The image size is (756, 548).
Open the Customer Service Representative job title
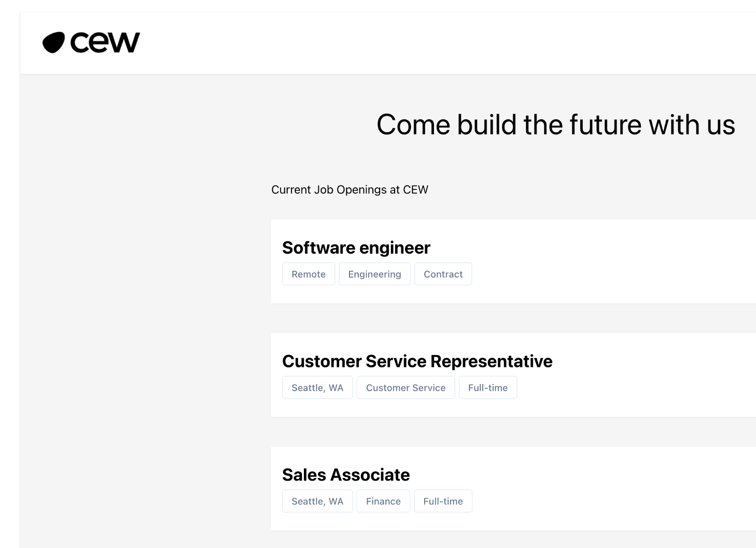417,361
